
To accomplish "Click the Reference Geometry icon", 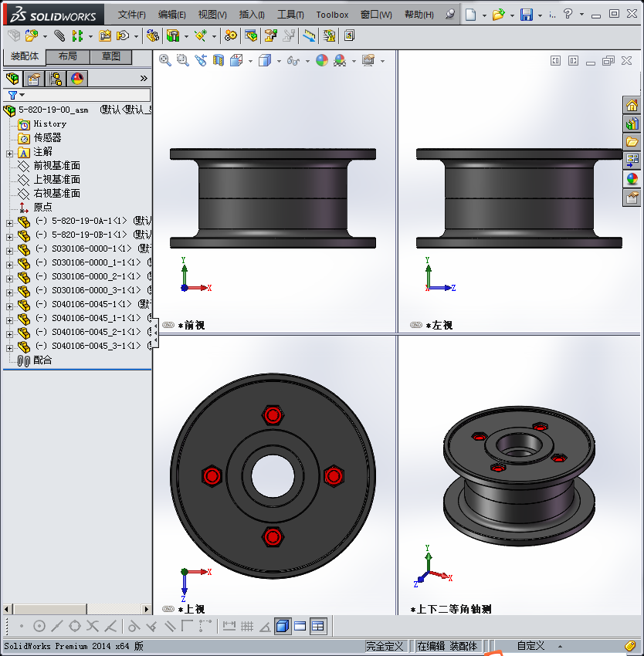I will (201, 36).
